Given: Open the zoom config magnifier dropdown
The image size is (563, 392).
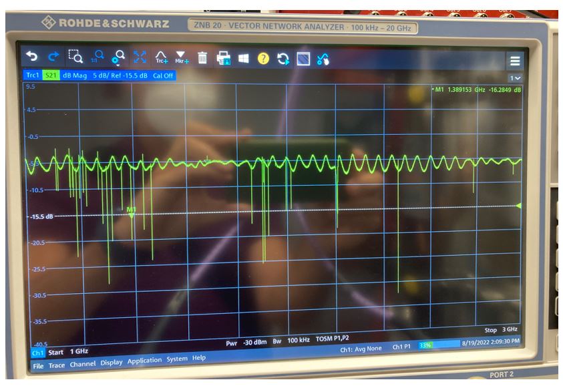Looking at the screenshot, I should (x=119, y=58).
